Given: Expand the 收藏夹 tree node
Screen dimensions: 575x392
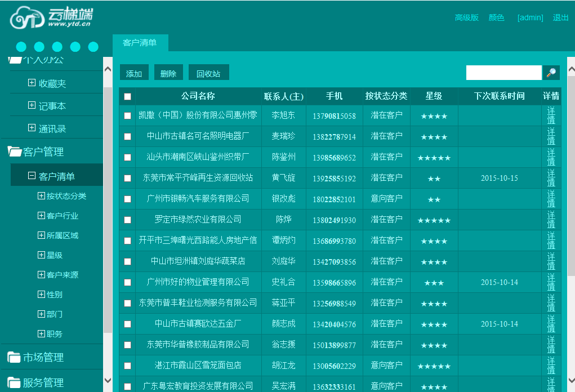Looking at the screenshot, I should click(x=32, y=83).
